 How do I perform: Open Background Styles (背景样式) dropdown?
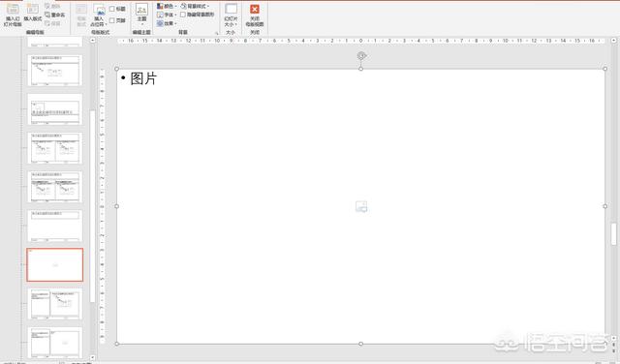click(195, 7)
